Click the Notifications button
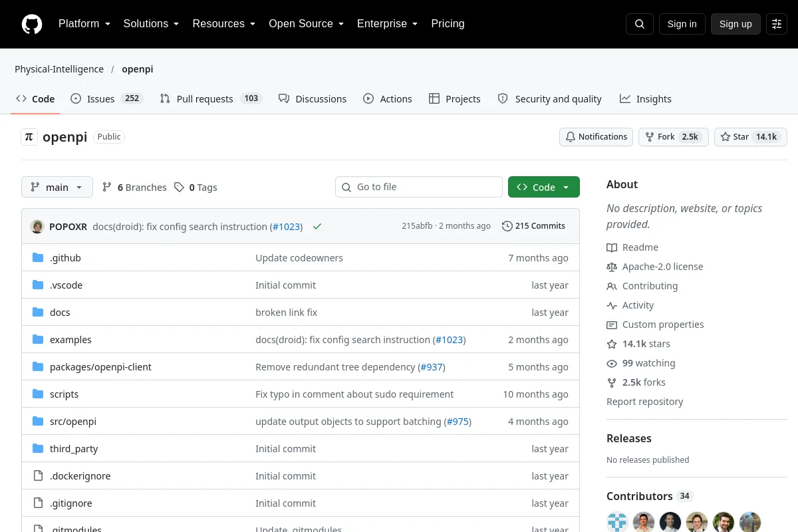Viewport: 798px width, 532px height. point(596,137)
